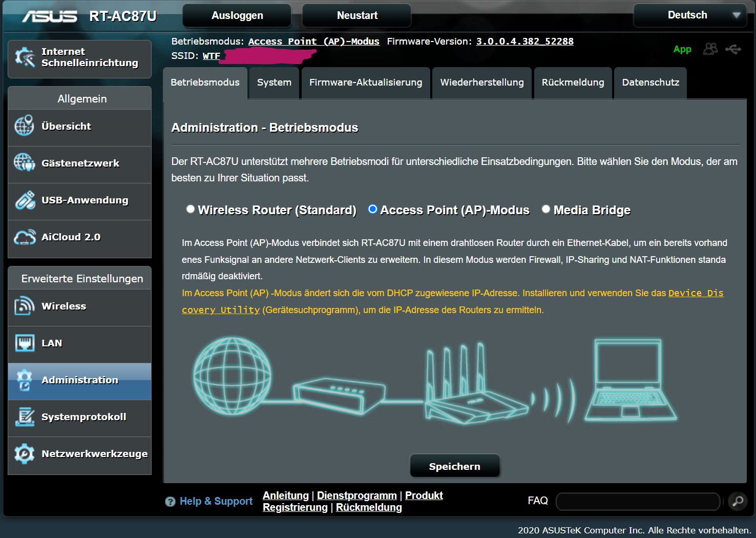Click the Help & Support label
Viewport: 756px width, 538px height.
216,501
